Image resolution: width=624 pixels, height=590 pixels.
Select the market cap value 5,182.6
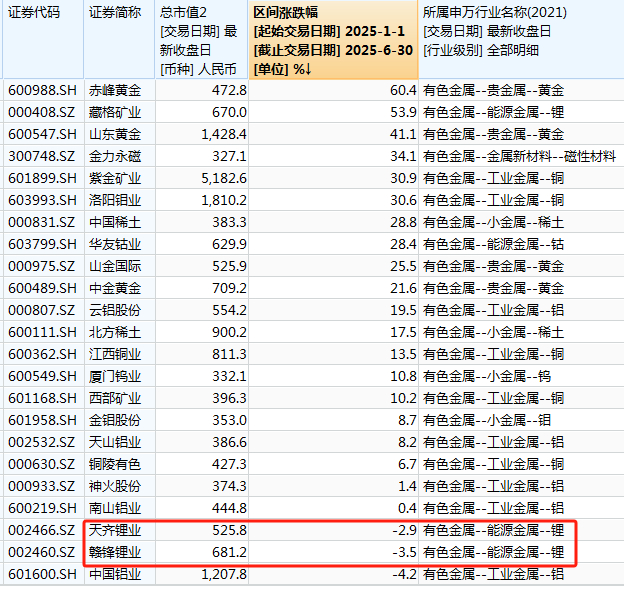click(x=224, y=178)
